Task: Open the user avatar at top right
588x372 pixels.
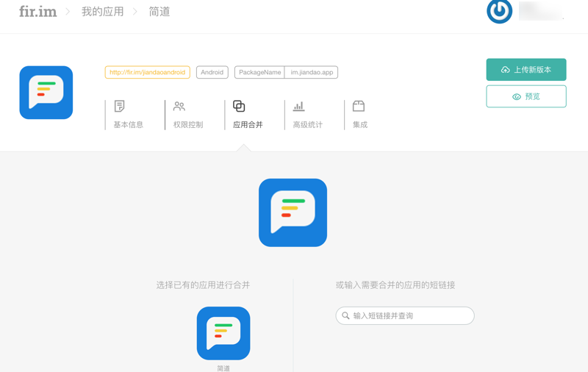Action: [x=499, y=11]
